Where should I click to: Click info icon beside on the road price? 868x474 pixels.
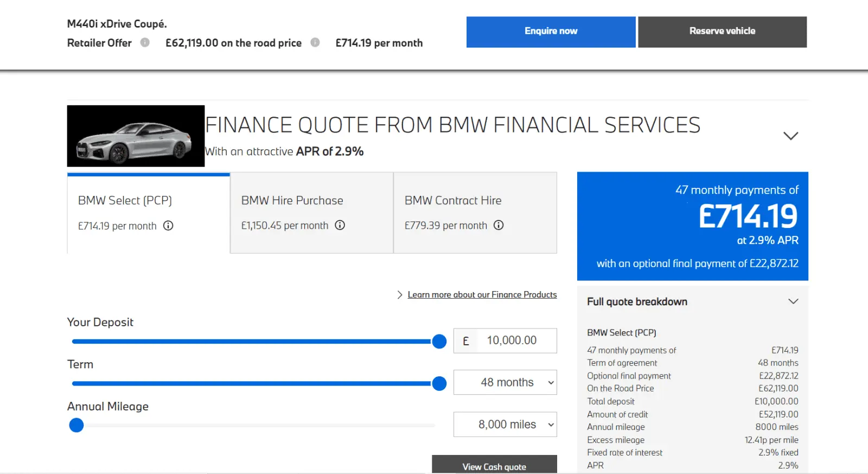pyautogui.click(x=315, y=42)
